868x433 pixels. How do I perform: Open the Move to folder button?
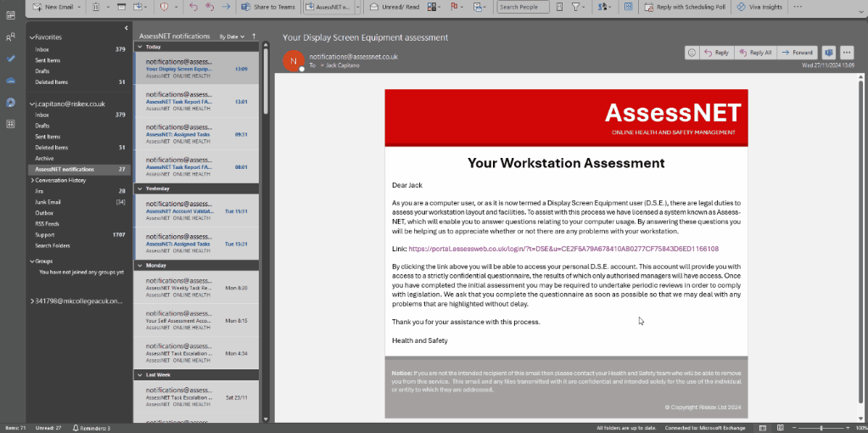141,7
